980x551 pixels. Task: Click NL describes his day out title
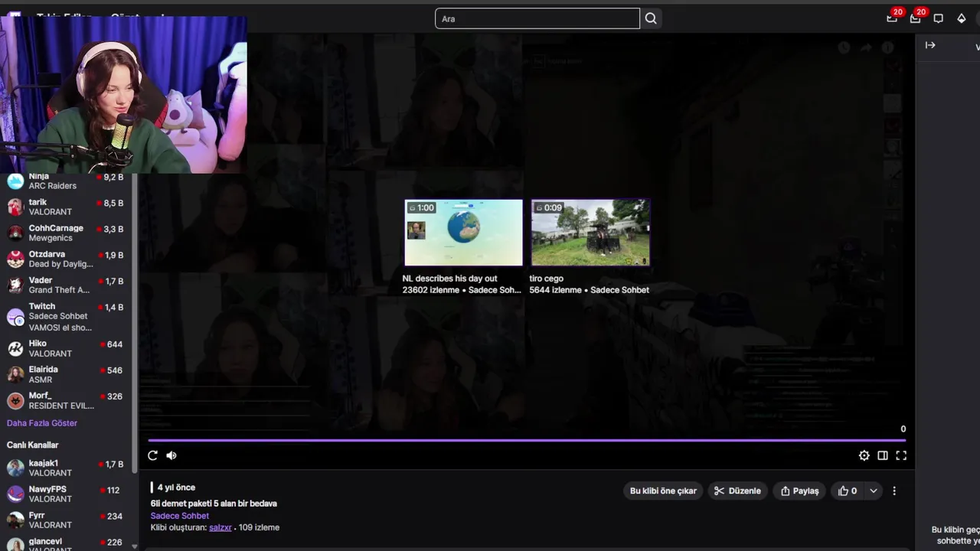click(x=449, y=279)
